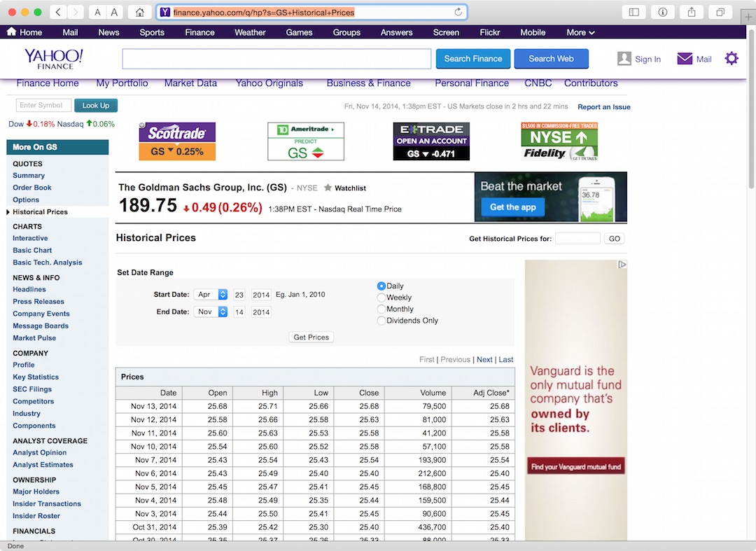The image size is (756, 551).
Task: Click the Get the app button
Action: click(x=512, y=207)
